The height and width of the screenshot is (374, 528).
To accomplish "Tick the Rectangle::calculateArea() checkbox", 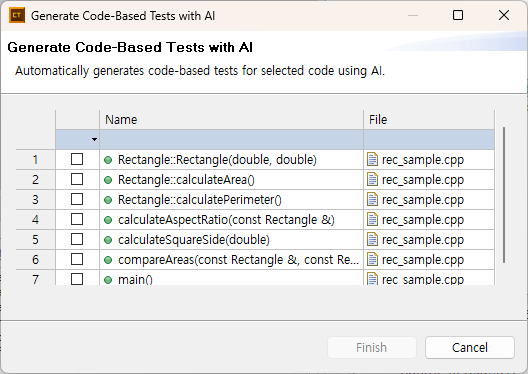I will [77, 179].
